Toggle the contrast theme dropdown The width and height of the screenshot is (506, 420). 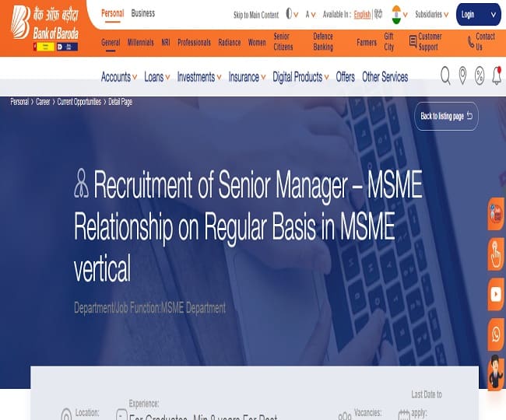tap(292, 14)
